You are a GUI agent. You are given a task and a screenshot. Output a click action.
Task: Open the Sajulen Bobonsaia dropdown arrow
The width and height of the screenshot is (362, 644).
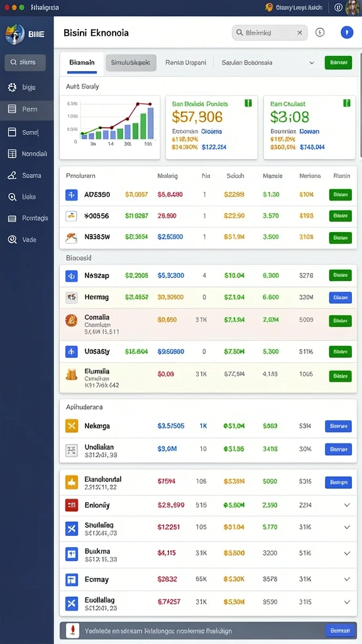point(312,63)
